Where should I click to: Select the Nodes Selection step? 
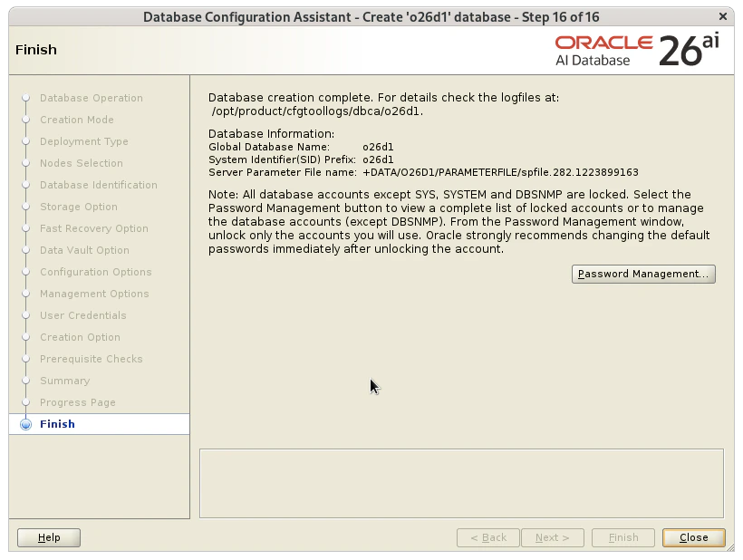82,162
